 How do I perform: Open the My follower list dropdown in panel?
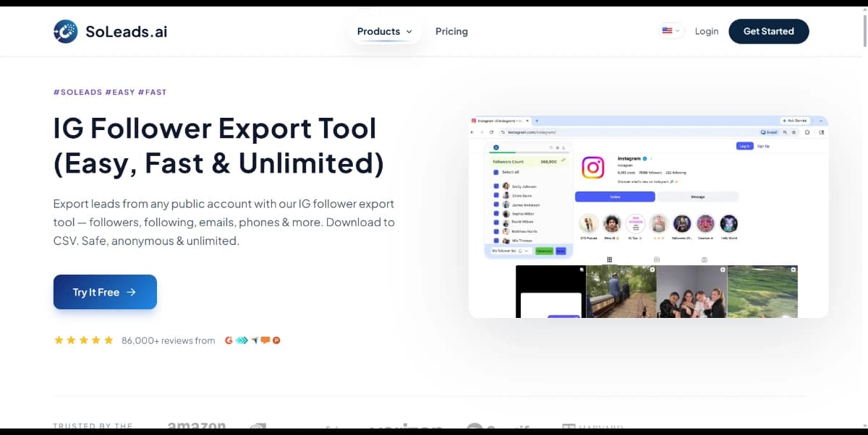(x=511, y=251)
